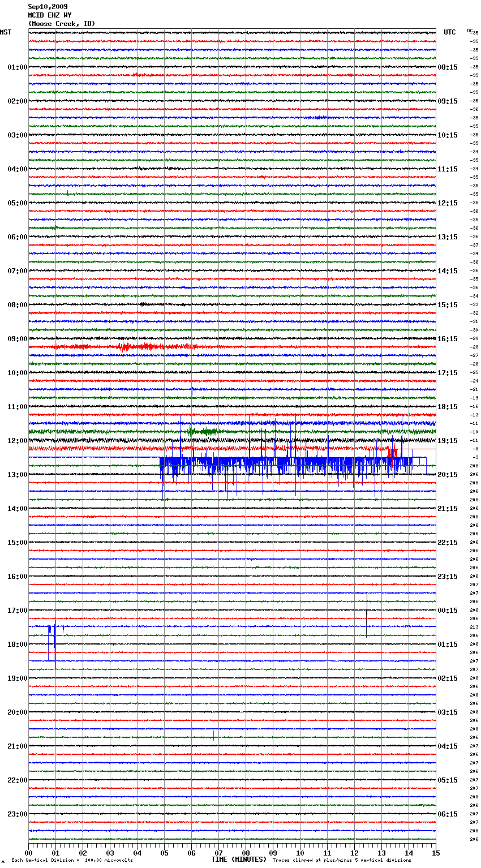Select the DC offset value -16
The width and height of the screenshot is (481, 868).
pyautogui.click(x=474, y=406)
